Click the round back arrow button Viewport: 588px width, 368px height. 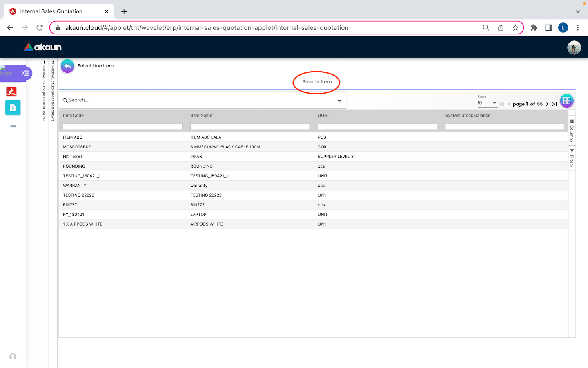(67, 66)
